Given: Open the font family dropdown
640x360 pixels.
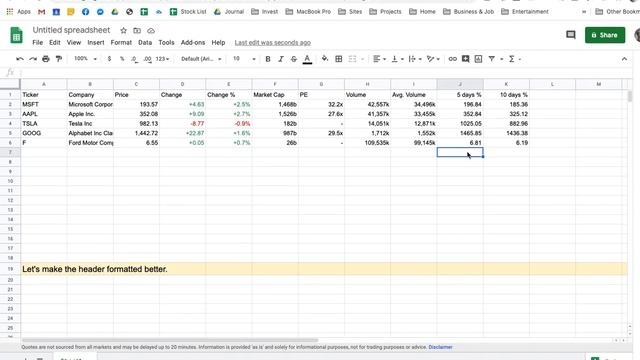Looking at the screenshot, I should [201, 59].
